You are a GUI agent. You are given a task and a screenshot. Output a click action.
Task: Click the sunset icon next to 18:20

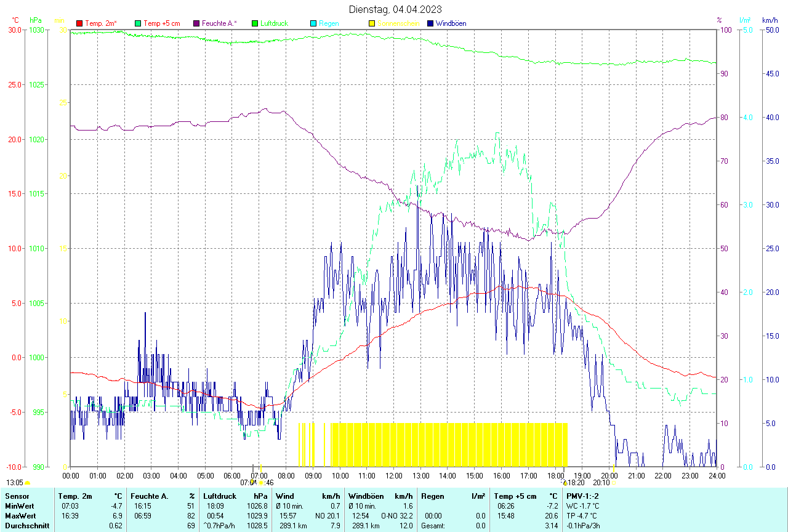565,483
